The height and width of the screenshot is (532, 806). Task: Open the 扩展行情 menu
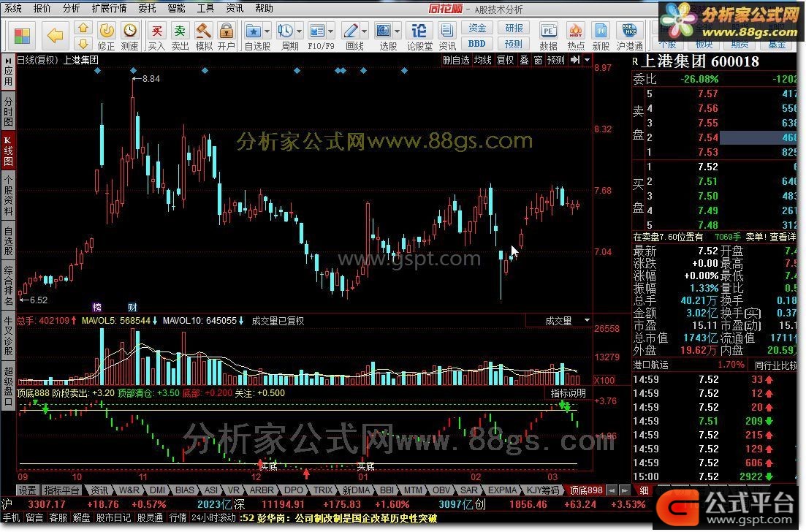(x=109, y=8)
